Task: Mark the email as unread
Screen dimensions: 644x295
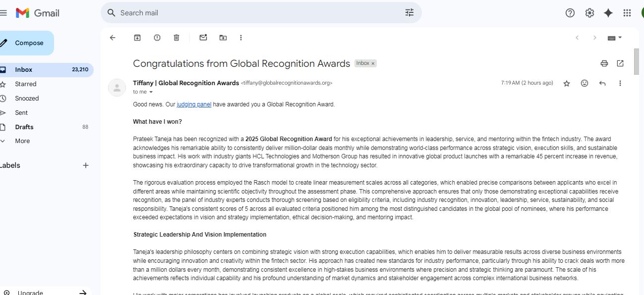Action: (x=203, y=37)
